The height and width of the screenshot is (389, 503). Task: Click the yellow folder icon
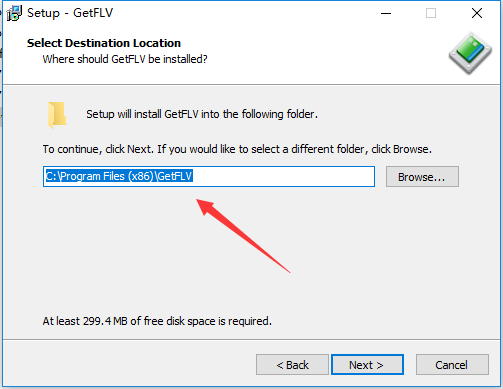point(57,115)
